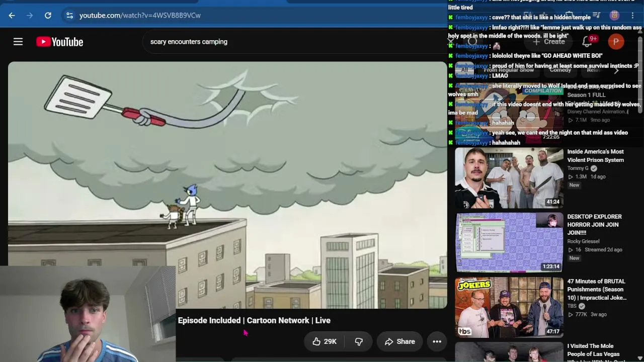
Task: Reload the YouTube page
Action: 48,16
